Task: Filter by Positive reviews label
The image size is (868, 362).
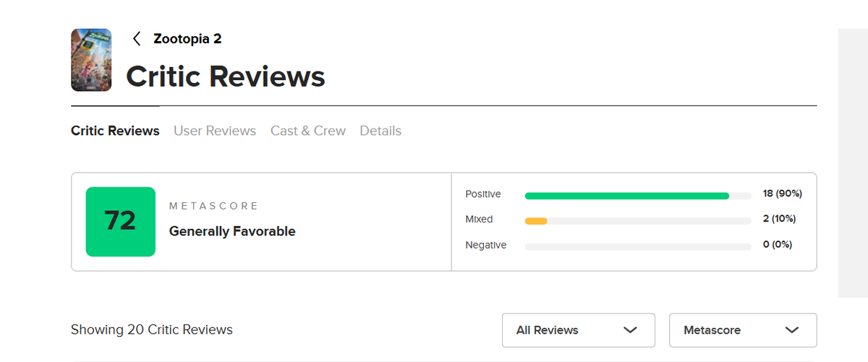Action: (x=483, y=194)
